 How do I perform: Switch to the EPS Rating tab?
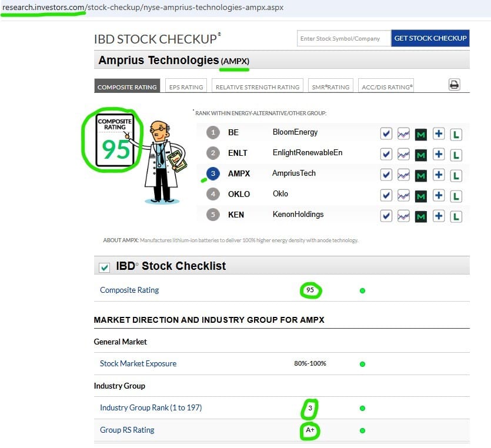[186, 86]
